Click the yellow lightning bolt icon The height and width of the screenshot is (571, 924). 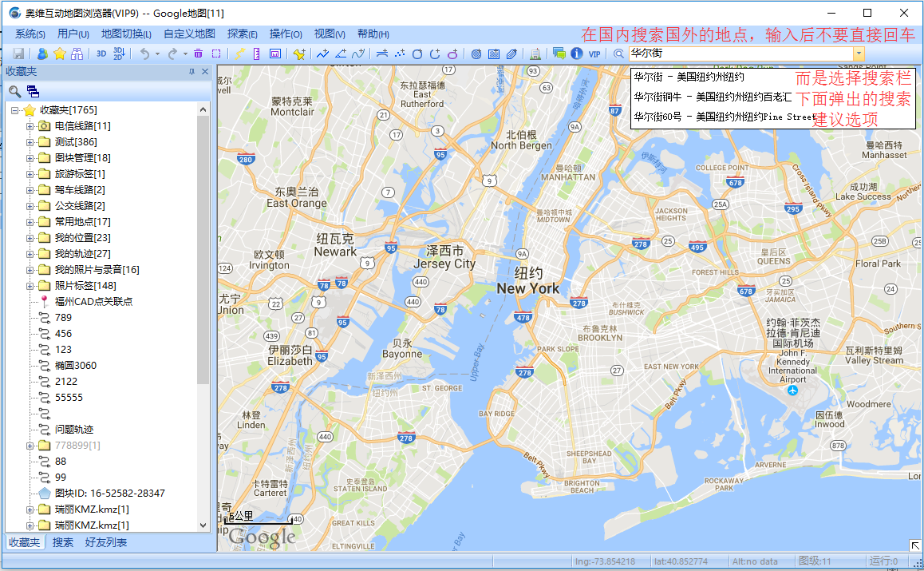239,54
